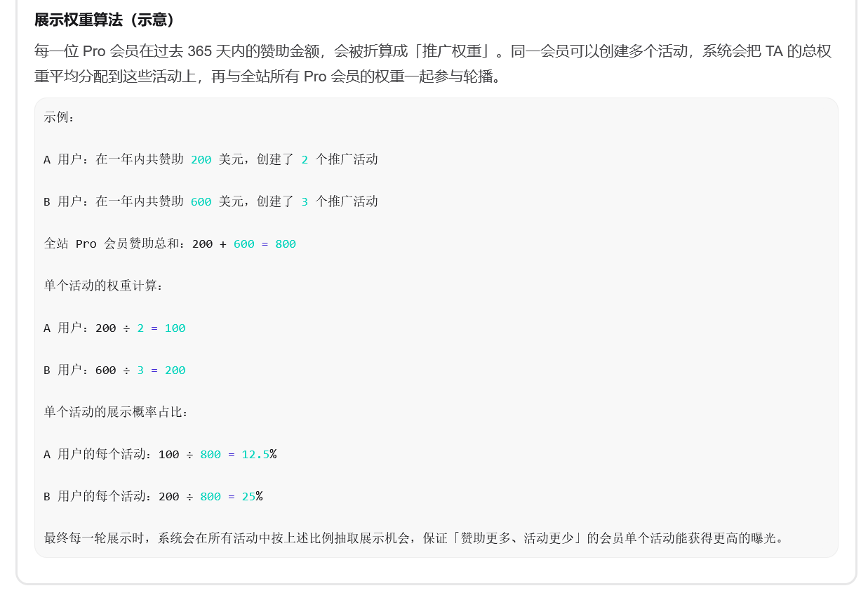Click the result 200 in B 用户 weight line
The height and width of the screenshot is (600, 868).
point(175,370)
